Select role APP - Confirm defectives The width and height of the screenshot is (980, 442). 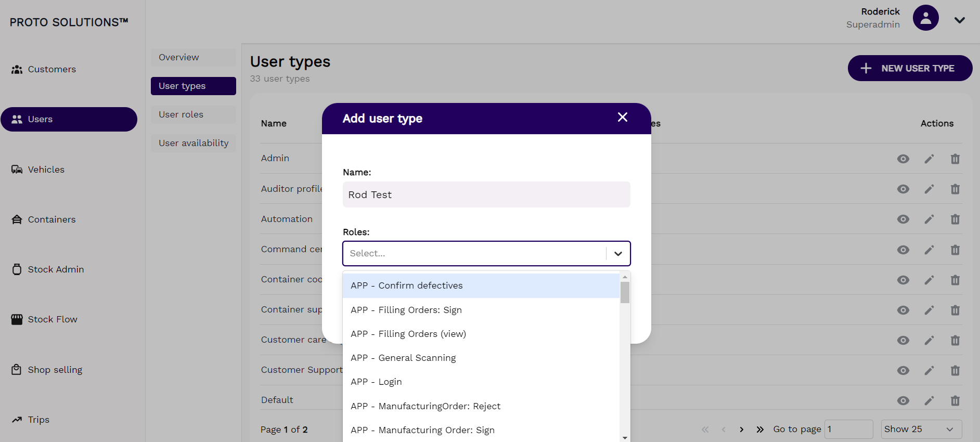tap(481, 285)
